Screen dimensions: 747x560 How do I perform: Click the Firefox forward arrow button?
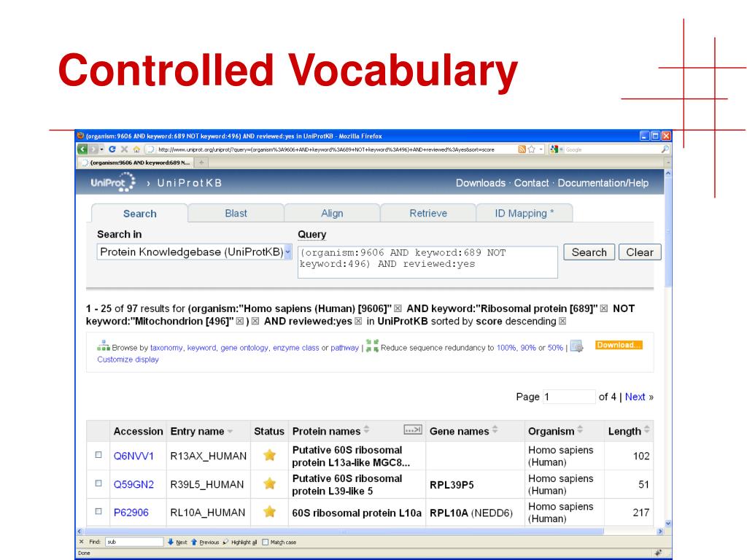click(x=93, y=149)
